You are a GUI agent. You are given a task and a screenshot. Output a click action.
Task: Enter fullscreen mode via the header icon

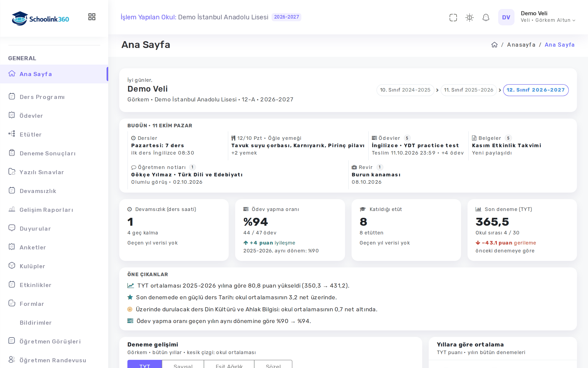pos(453,18)
